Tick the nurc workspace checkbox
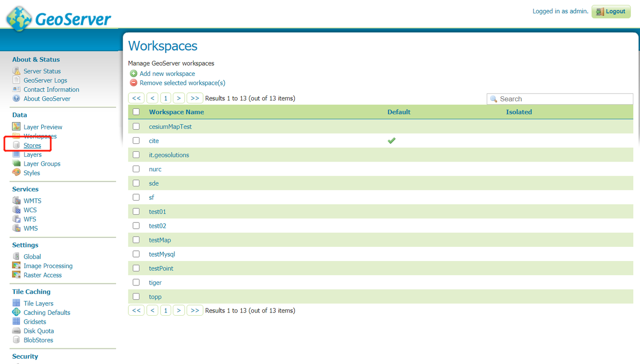Viewport: 640px width, 364px height. pyautogui.click(x=136, y=169)
